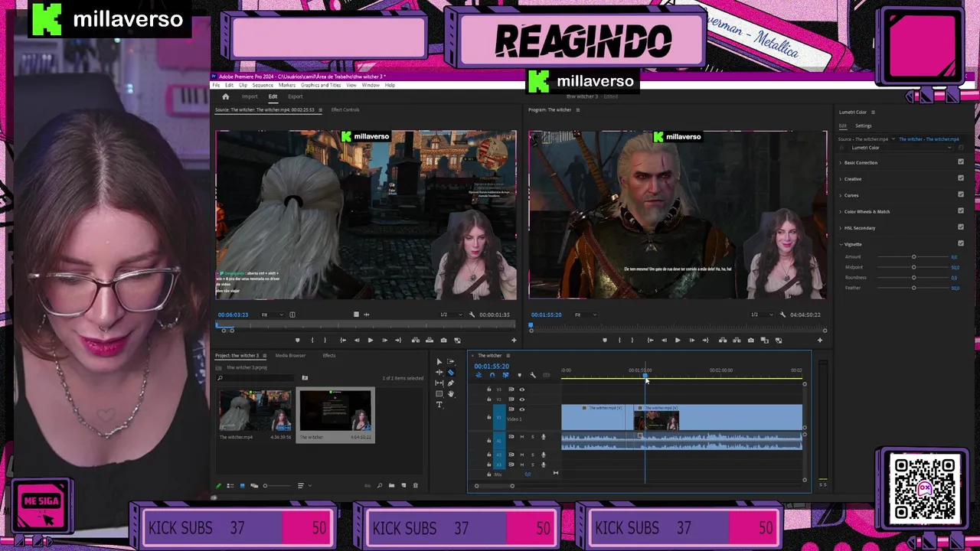This screenshot has height=551, width=980.
Task: Toggle Color Wheels & Match checkbox
Action: pyautogui.click(x=961, y=210)
